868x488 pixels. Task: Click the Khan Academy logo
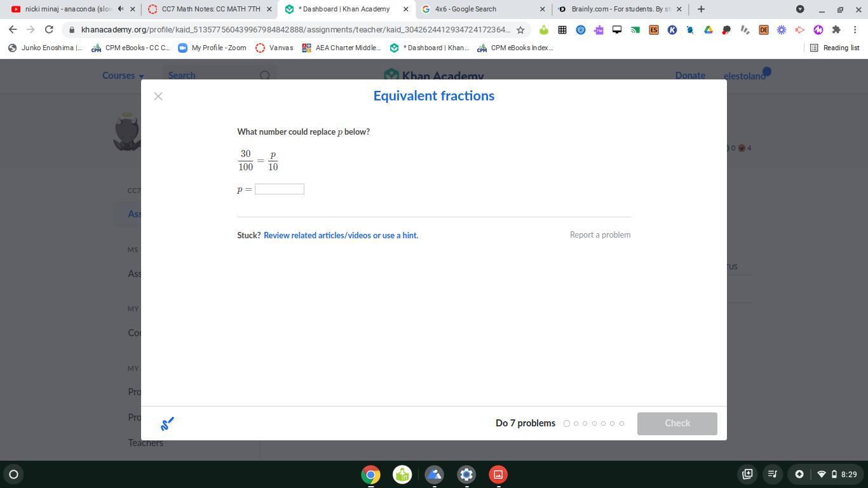pos(434,76)
